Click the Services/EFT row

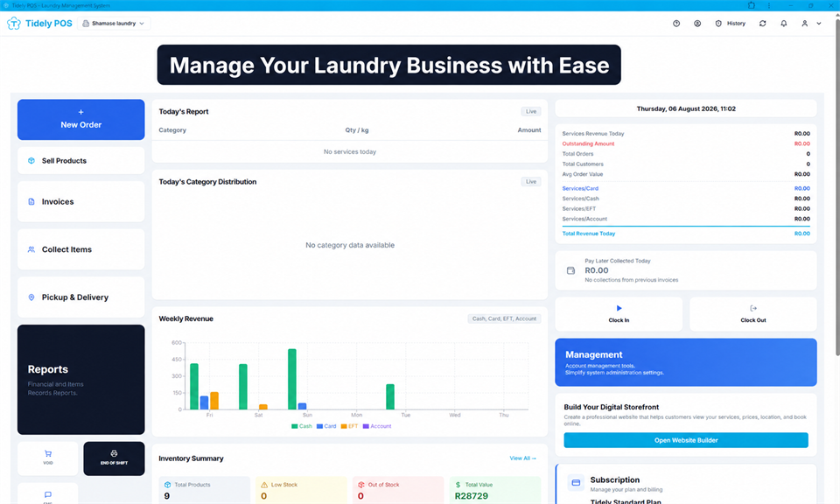click(x=686, y=209)
